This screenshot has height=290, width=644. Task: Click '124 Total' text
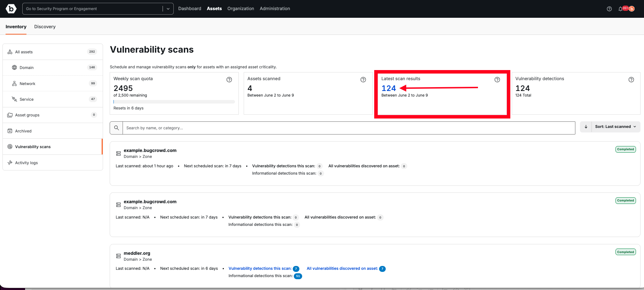click(x=523, y=95)
